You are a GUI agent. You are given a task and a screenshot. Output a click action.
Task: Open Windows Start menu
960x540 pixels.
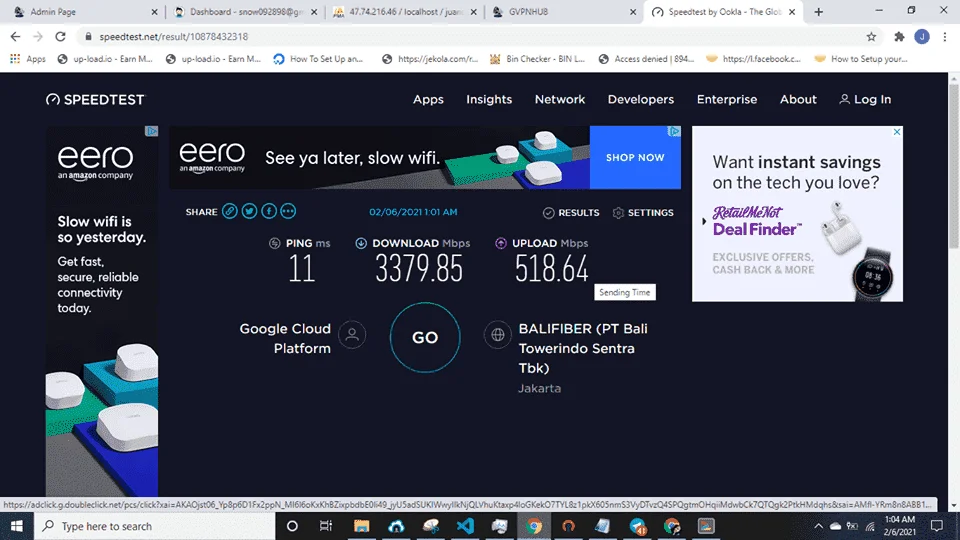17,526
